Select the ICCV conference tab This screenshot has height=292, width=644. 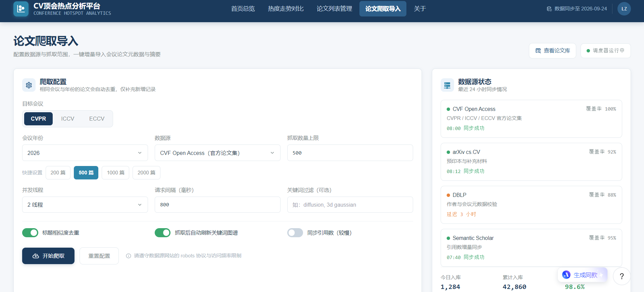click(x=68, y=119)
